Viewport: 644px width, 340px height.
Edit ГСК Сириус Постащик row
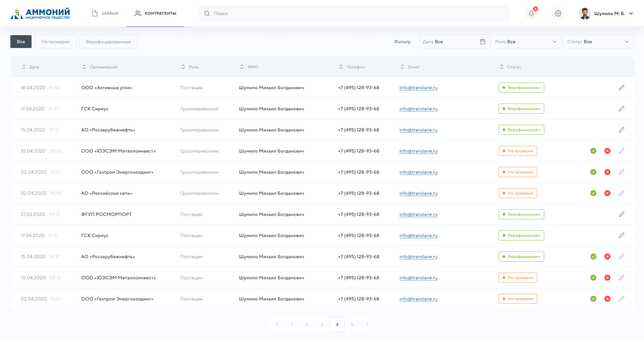coord(622,235)
